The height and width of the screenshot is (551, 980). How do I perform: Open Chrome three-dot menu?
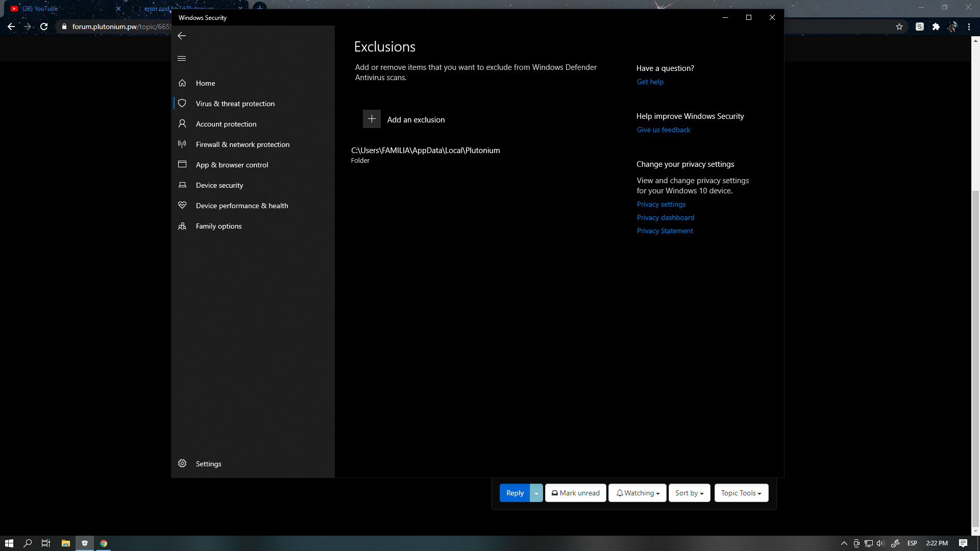click(x=969, y=27)
